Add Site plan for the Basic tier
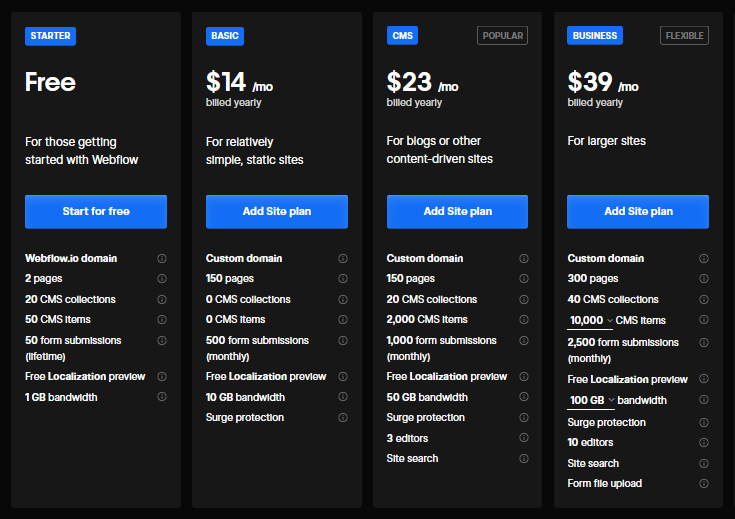The height and width of the screenshot is (519, 735). [x=277, y=211]
